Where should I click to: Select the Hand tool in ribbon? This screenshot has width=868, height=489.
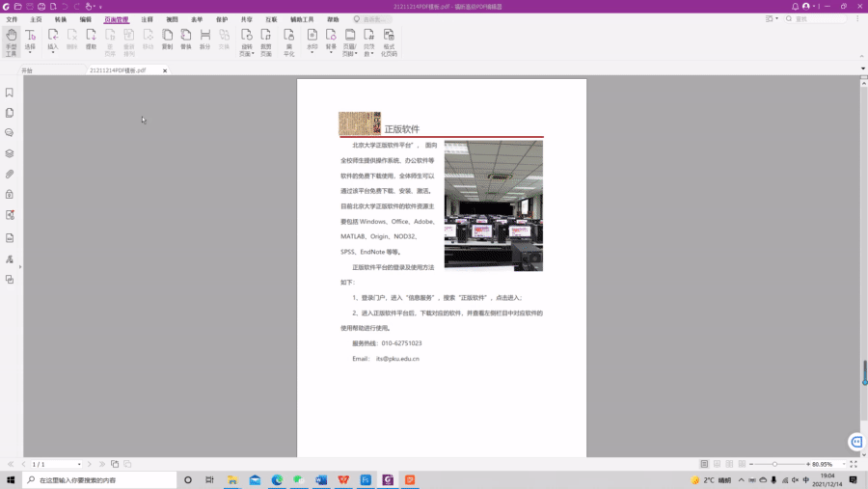tap(12, 41)
